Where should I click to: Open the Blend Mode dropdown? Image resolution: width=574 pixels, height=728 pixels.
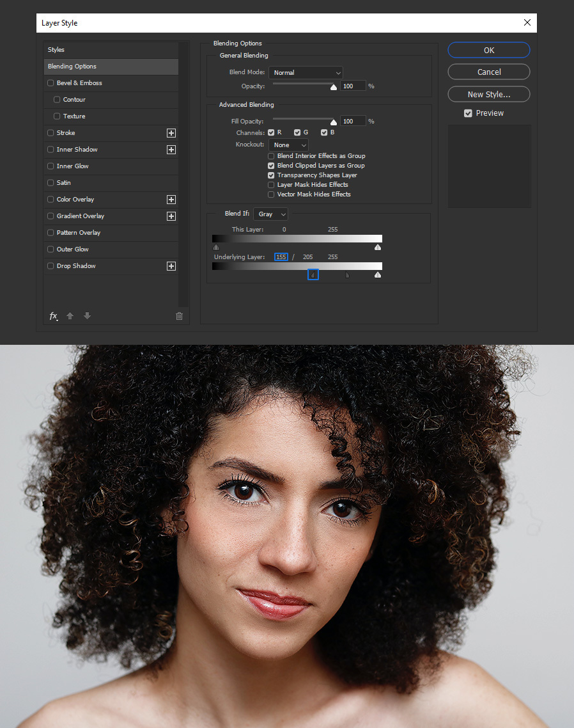click(x=306, y=72)
